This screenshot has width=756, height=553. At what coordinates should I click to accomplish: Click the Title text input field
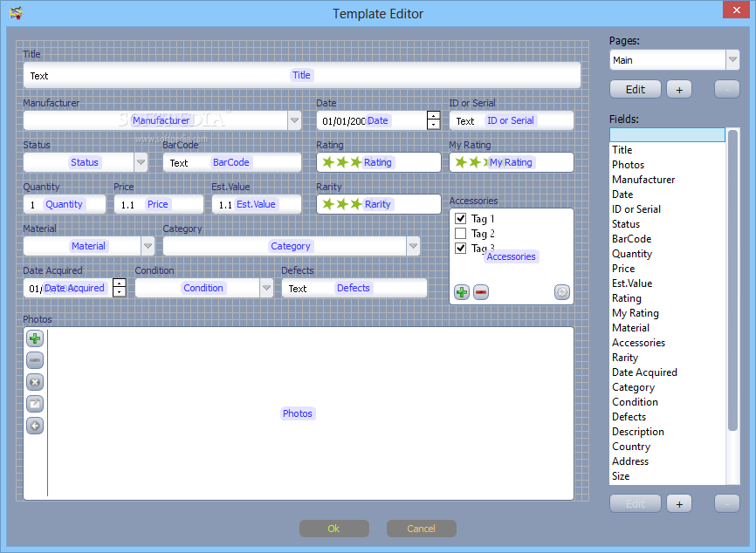coord(302,75)
